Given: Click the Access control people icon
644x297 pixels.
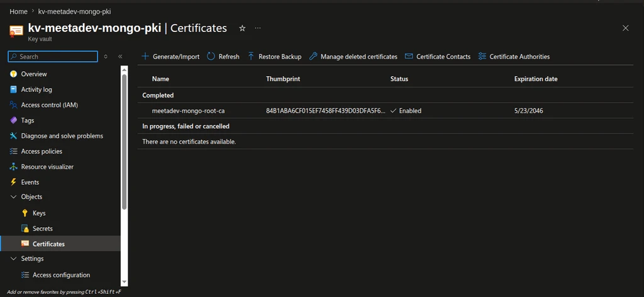Looking at the screenshot, I should (x=13, y=104).
